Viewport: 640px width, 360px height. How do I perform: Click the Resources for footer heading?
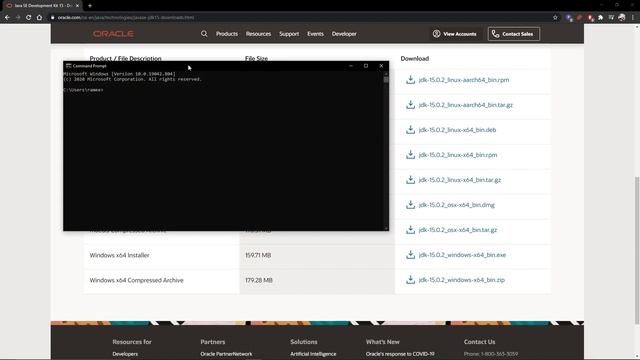[132, 342]
